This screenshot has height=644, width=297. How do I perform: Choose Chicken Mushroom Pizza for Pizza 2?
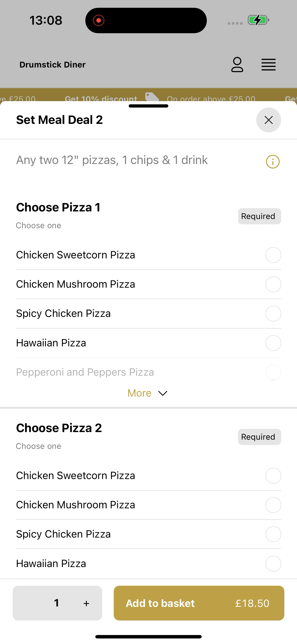[148, 505]
